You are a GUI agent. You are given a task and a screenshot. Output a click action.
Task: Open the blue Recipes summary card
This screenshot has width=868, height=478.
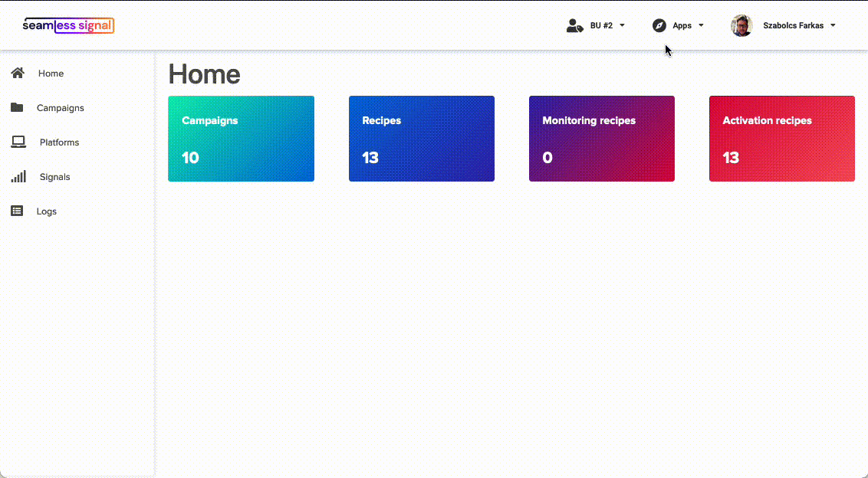click(421, 139)
